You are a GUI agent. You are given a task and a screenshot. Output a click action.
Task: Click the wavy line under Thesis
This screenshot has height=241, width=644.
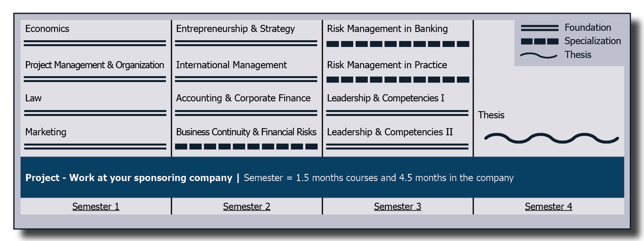[552, 138]
